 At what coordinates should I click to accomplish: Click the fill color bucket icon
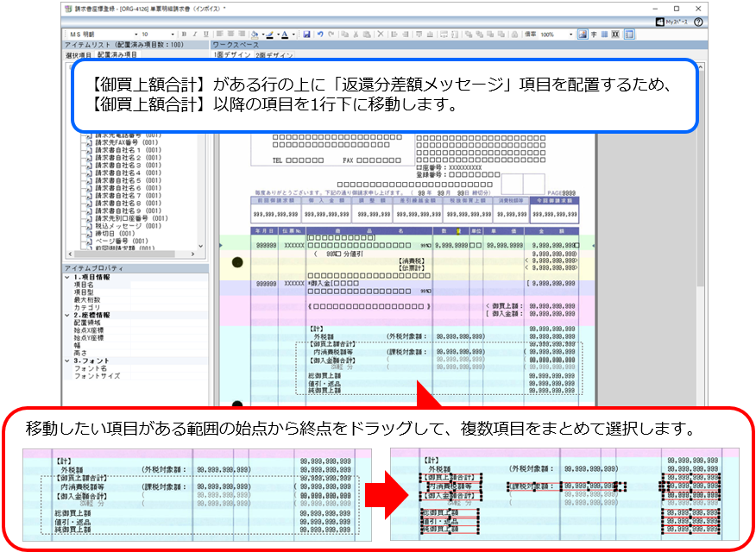[x=255, y=34]
